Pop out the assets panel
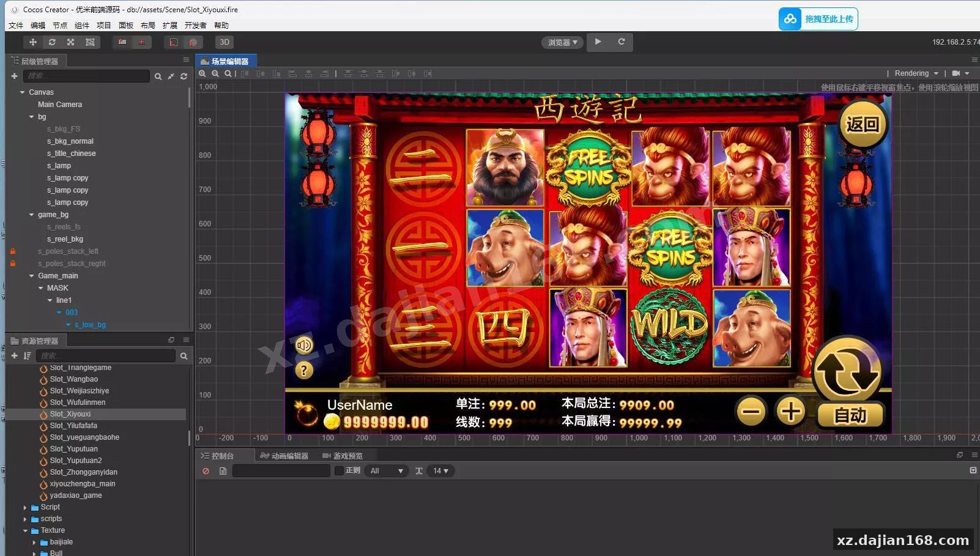 171,340
